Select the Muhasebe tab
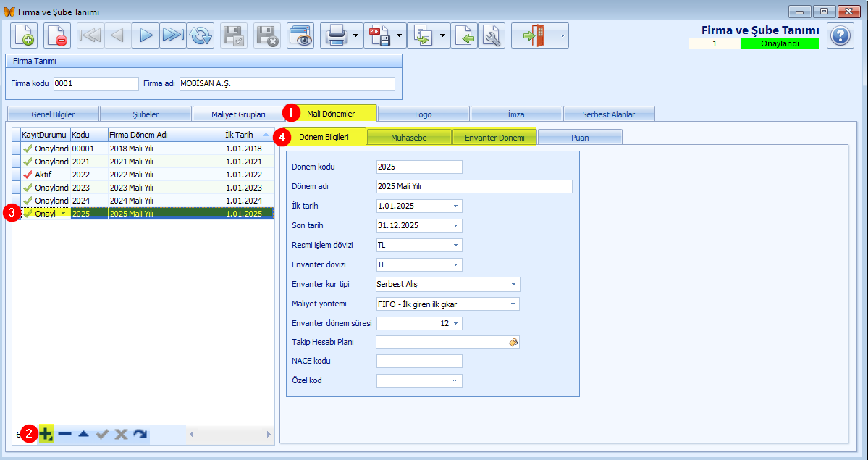 coord(408,138)
